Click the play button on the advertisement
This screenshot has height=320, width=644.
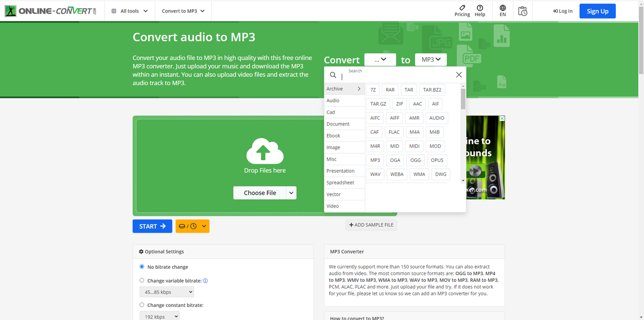[474, 171]
